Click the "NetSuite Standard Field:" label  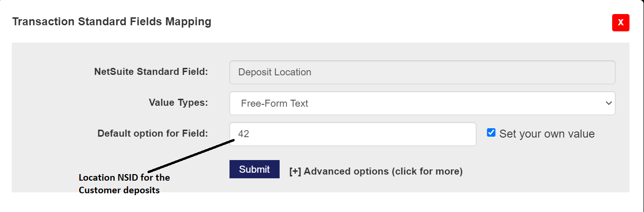tap(151, 72)
